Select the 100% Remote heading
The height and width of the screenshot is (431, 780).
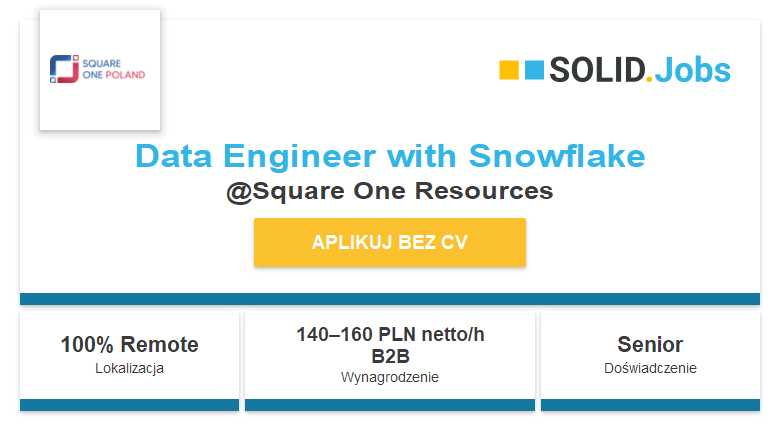pos(129,345)
